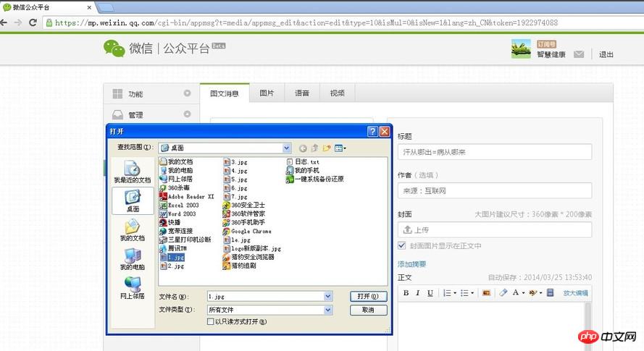644x351 pixels.
Task: Toggle underline in the article editor
Action: pyautogui.click(x=430, y=292)
